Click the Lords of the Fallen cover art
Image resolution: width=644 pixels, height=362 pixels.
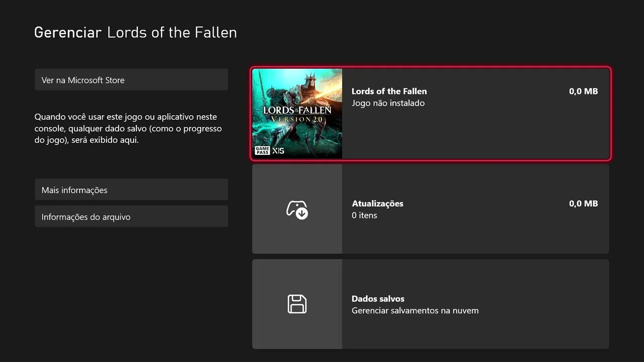point(297,114)
